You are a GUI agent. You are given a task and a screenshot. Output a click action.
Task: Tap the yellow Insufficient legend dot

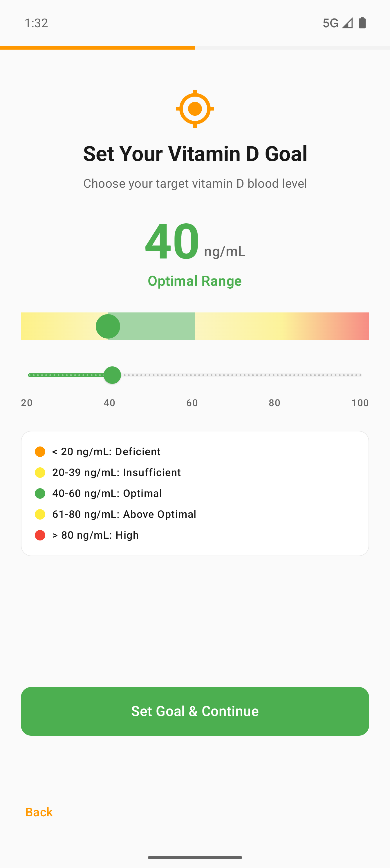40,472
